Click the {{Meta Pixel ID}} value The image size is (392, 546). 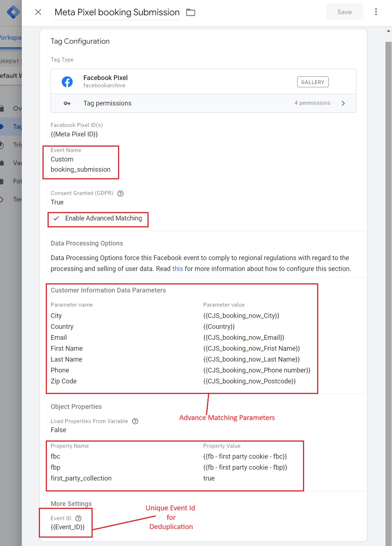coord(74,134)
